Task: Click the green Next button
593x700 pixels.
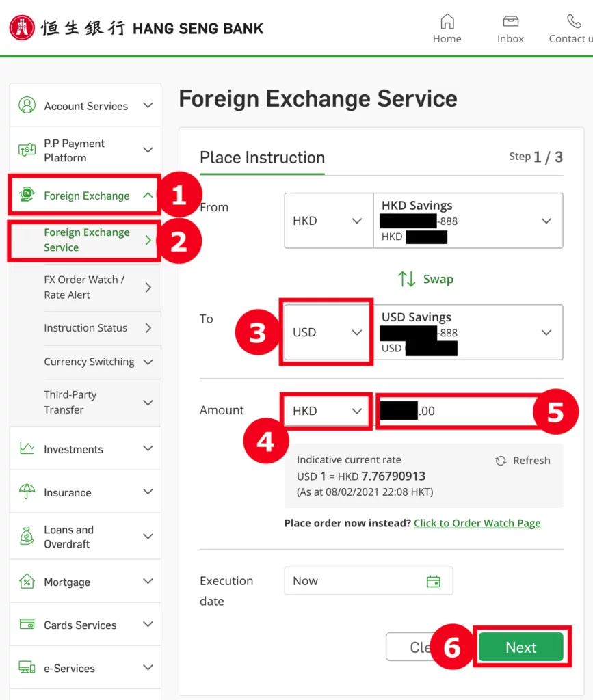Action: click(521, 647)
